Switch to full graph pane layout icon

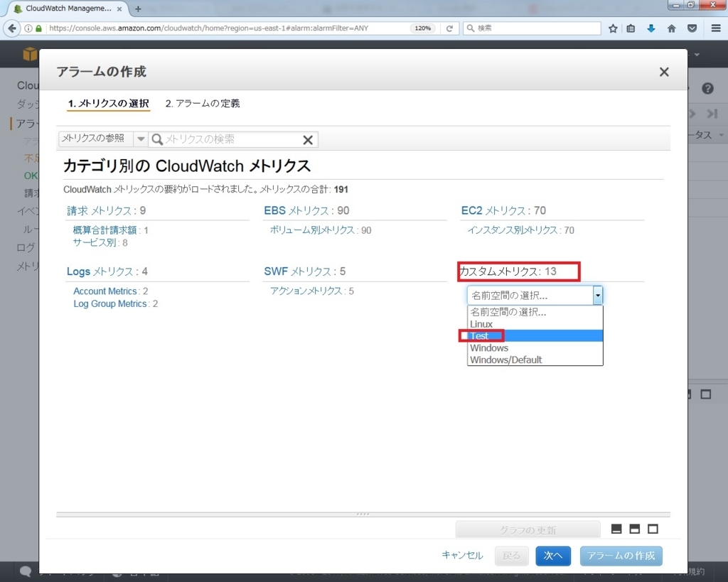653,529
